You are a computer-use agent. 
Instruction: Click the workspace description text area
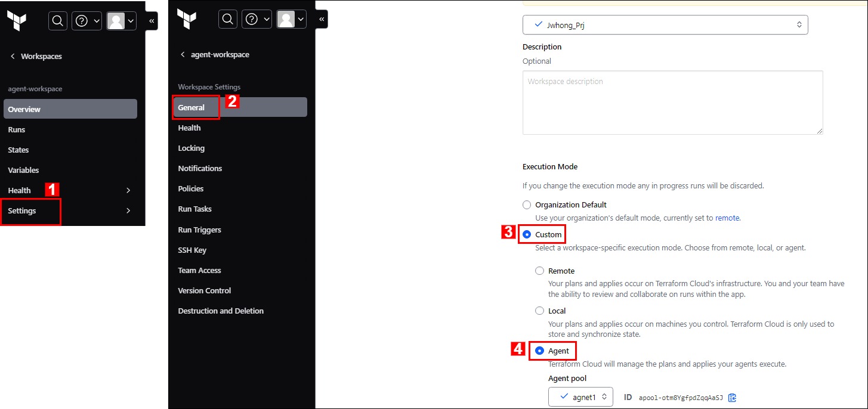click(x=673, y=103)
